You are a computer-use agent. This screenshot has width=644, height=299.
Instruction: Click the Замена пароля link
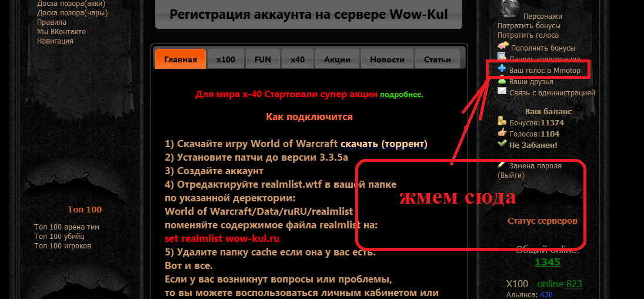(x=535, y=166)
